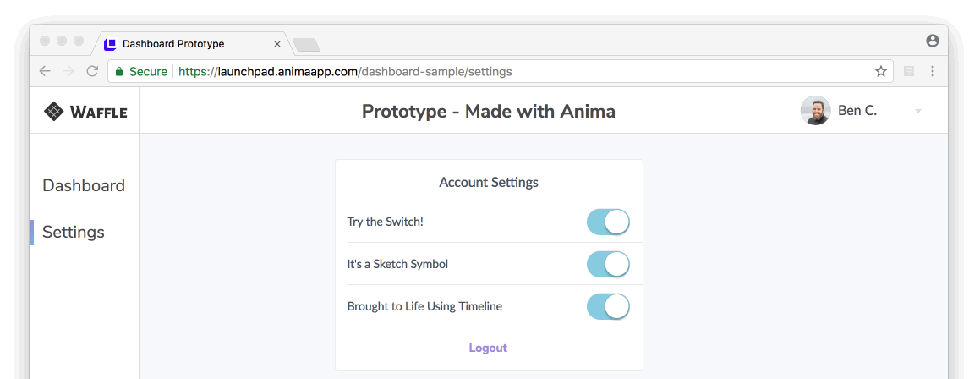Expand the Ben C. user dropdown arrow

(x=918, y=112)
